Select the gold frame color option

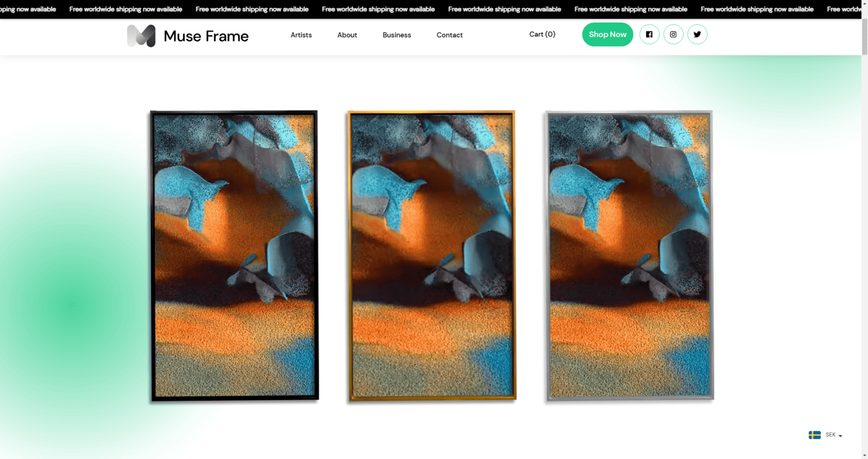click(431, 255)
